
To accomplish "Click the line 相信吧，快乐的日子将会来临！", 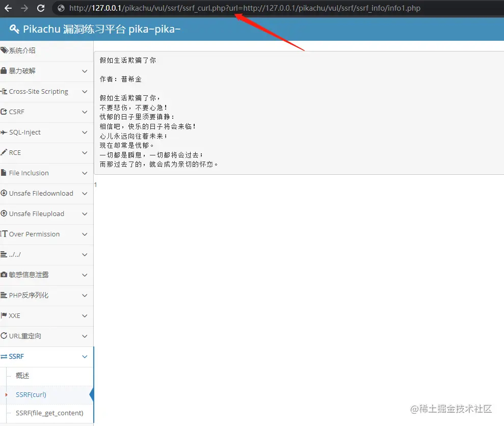I will pos(148,126).
